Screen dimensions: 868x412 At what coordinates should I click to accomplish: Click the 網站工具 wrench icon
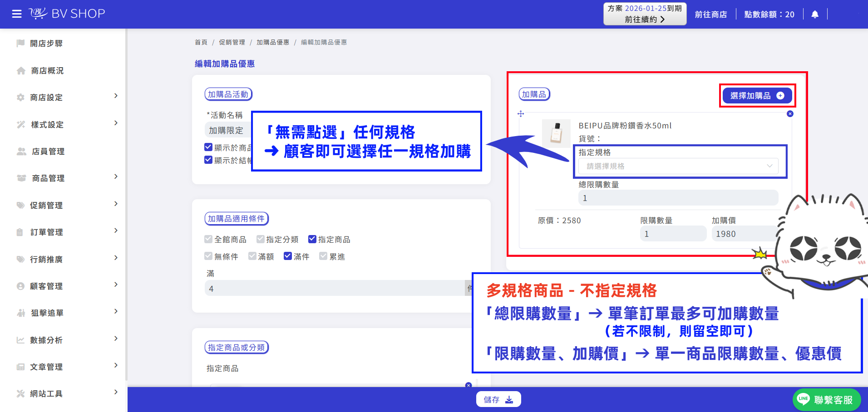click(x=20, y=393)
